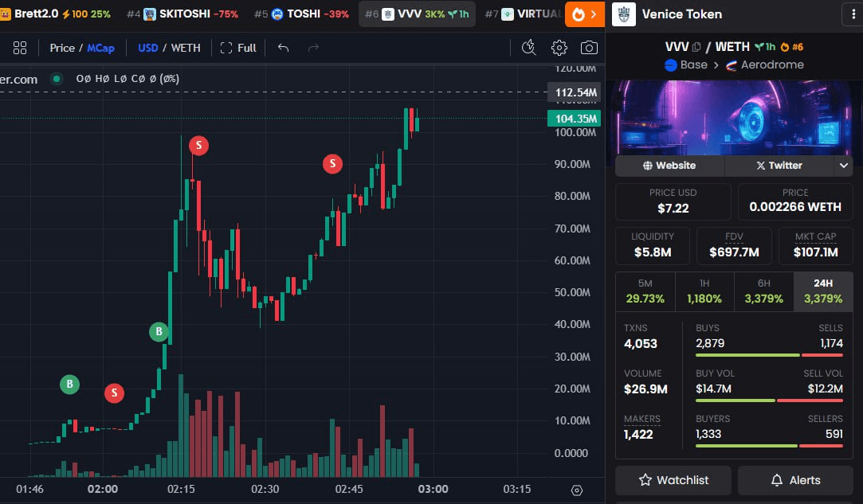Open the chart layout grid icon
Image resolution: width=863 pixels, height=504 pixels.
click(x=20, y=48)
